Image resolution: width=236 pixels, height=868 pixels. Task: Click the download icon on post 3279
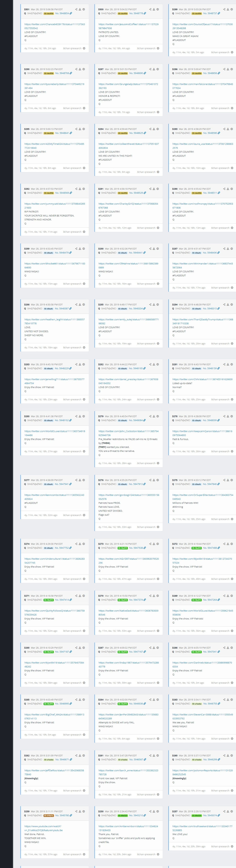click(x=154, y=416)
